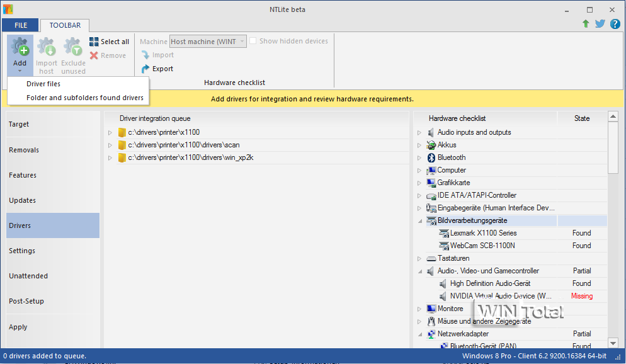
Task: Switch to the FILE tab
Action: [21, 25]
